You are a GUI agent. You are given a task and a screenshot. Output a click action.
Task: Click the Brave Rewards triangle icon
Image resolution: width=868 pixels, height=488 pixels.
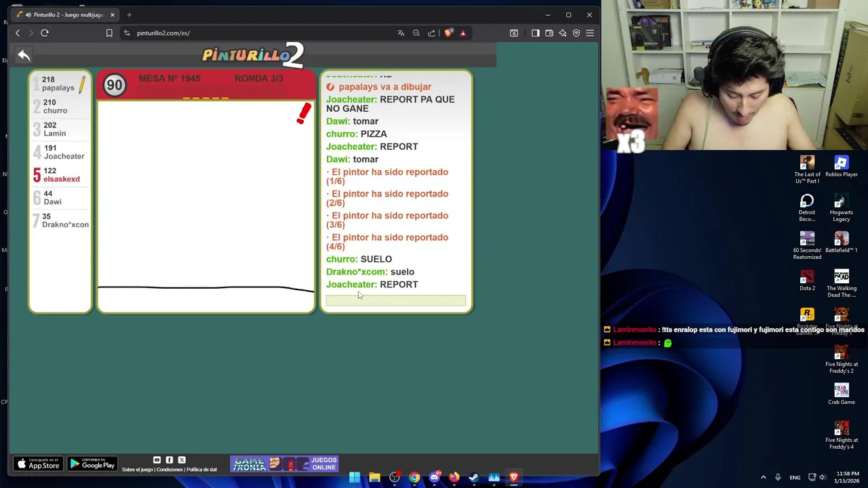pyautogui.click(x=463, y=33)
